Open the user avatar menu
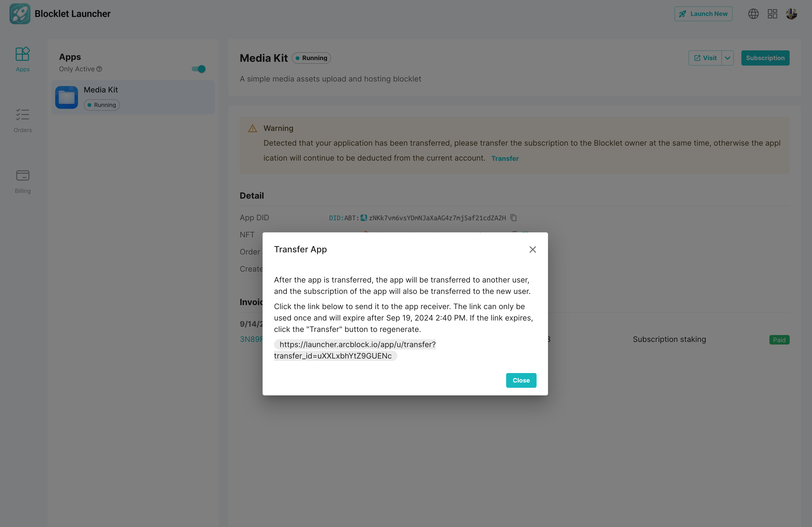The image size is (812, 527). [792, 14]
